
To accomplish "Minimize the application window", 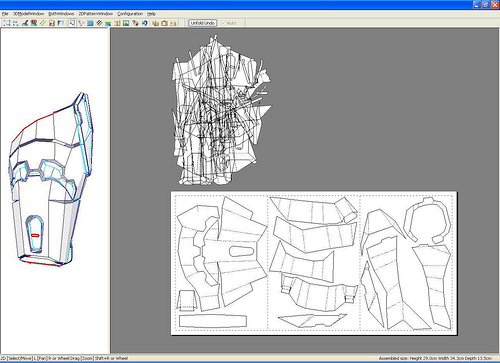I will click(477, 4).
